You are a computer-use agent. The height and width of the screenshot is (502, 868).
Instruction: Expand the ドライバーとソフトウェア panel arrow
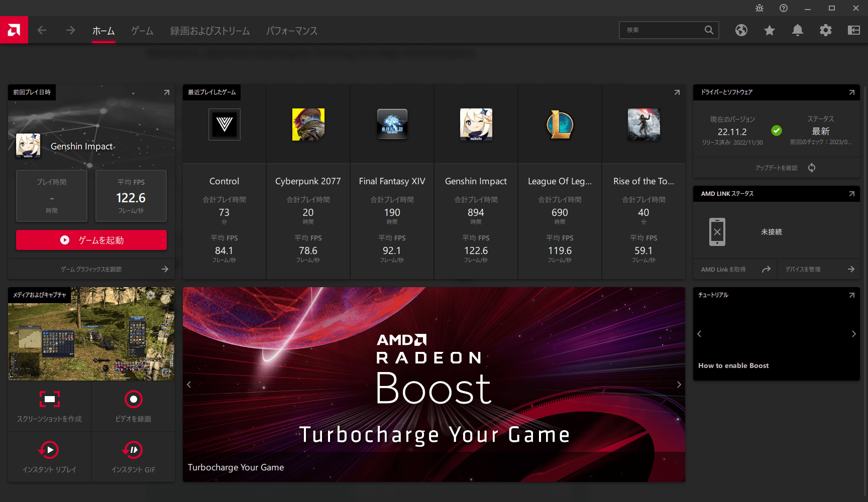pos(851,92)
